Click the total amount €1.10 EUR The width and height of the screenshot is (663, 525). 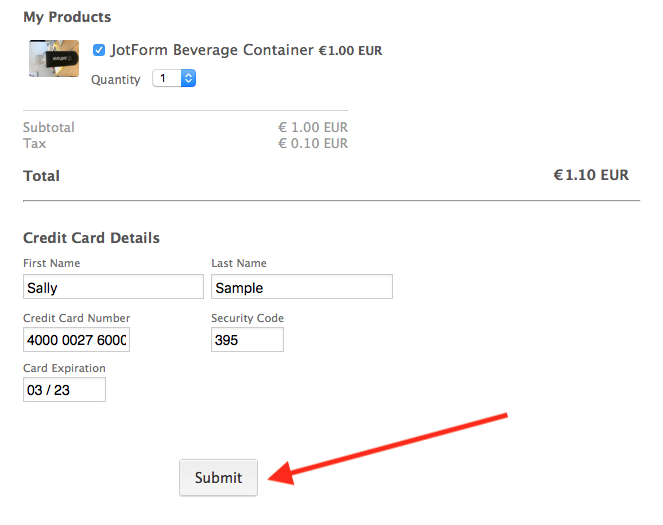tap(591, 175)
